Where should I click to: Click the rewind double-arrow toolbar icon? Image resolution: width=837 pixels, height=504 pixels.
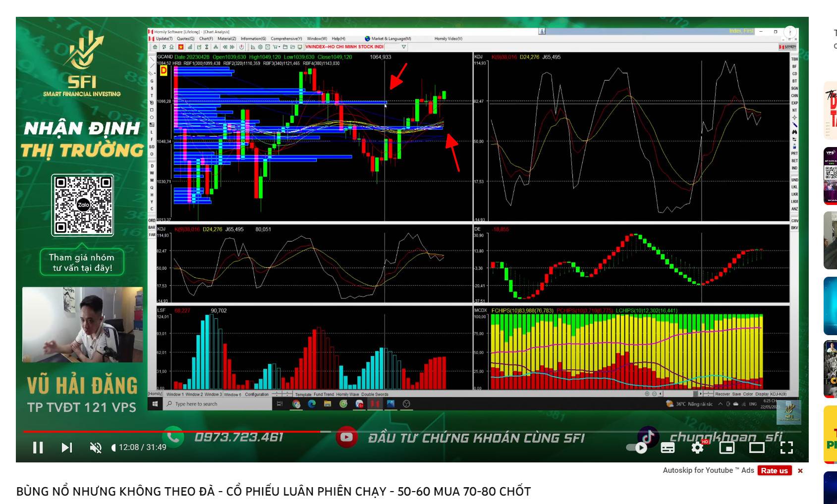(225, 47)
